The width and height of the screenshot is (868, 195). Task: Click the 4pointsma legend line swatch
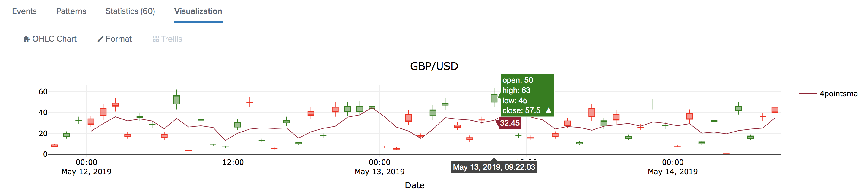pyautogui.click(x=808, y=94)
